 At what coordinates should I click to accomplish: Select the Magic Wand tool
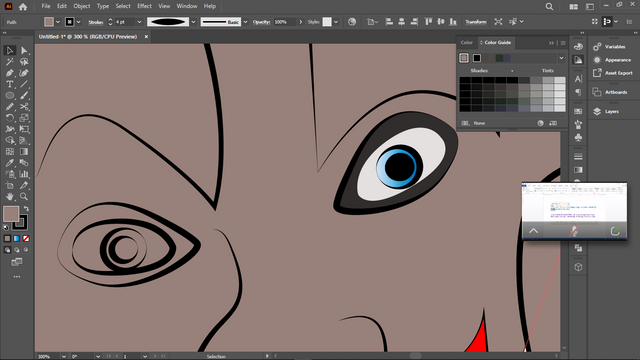coord(10,62)
